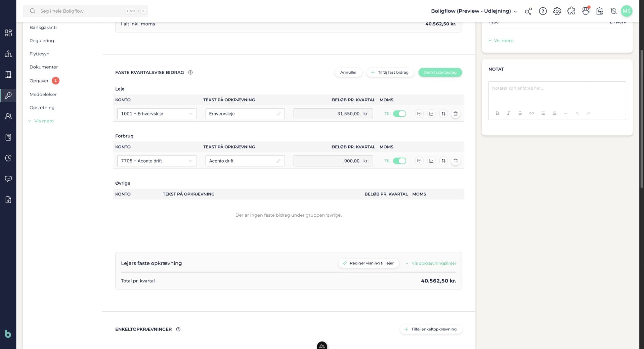
Task: Insert link in note editor
Action: [x=531, y=113]
